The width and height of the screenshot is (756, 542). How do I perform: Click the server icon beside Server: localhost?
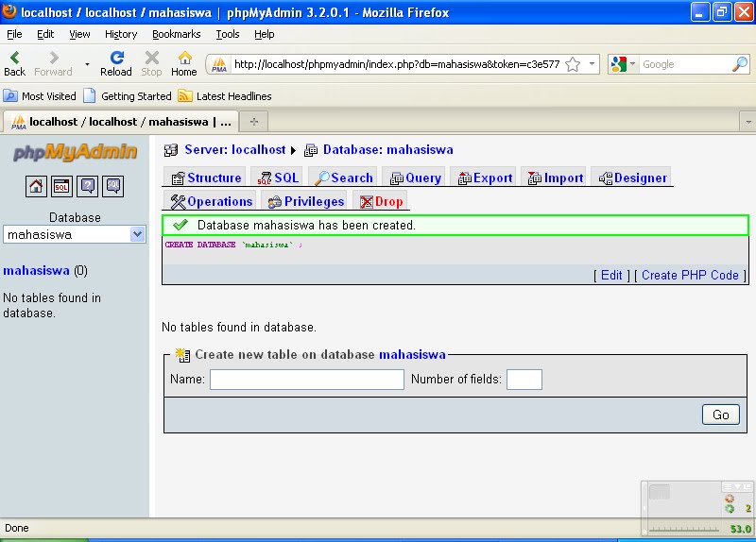click(x=171, y=150)
